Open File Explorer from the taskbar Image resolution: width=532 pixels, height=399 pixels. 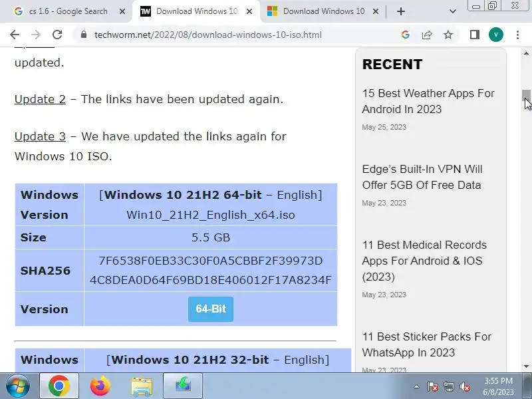coord(142,386)
